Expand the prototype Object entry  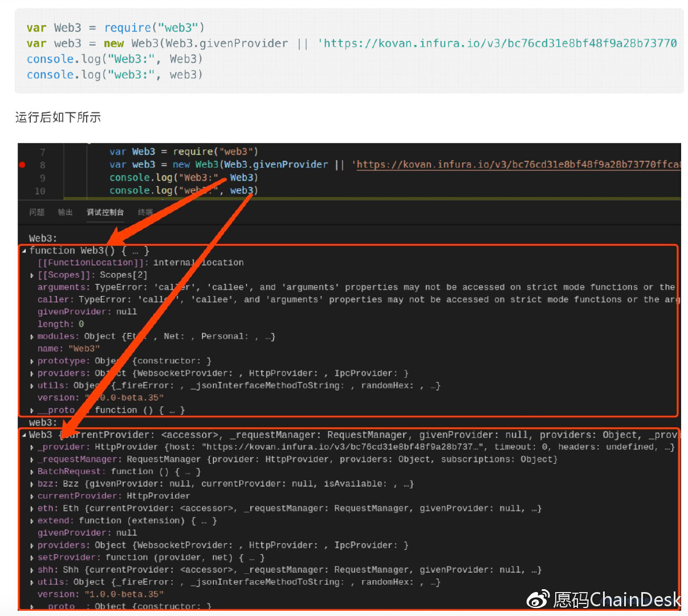pos(32,361)
